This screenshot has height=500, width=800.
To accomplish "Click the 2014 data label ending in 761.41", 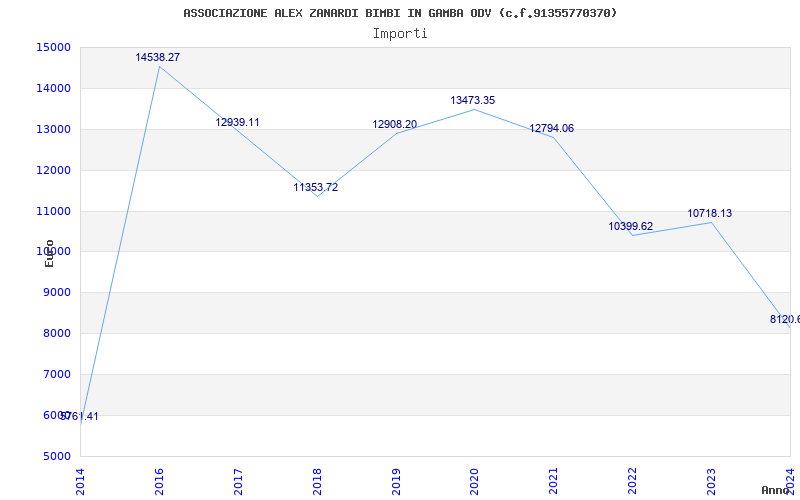I will point(80,416).
